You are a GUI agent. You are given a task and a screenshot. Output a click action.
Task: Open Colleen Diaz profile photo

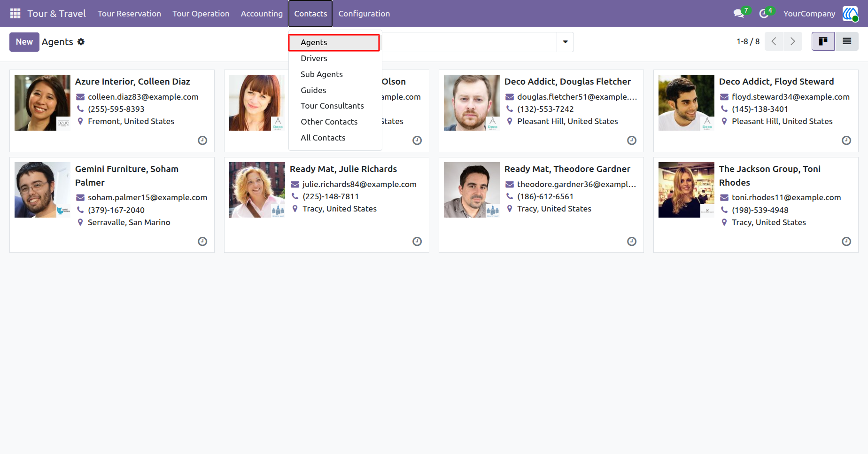(42, 102)
